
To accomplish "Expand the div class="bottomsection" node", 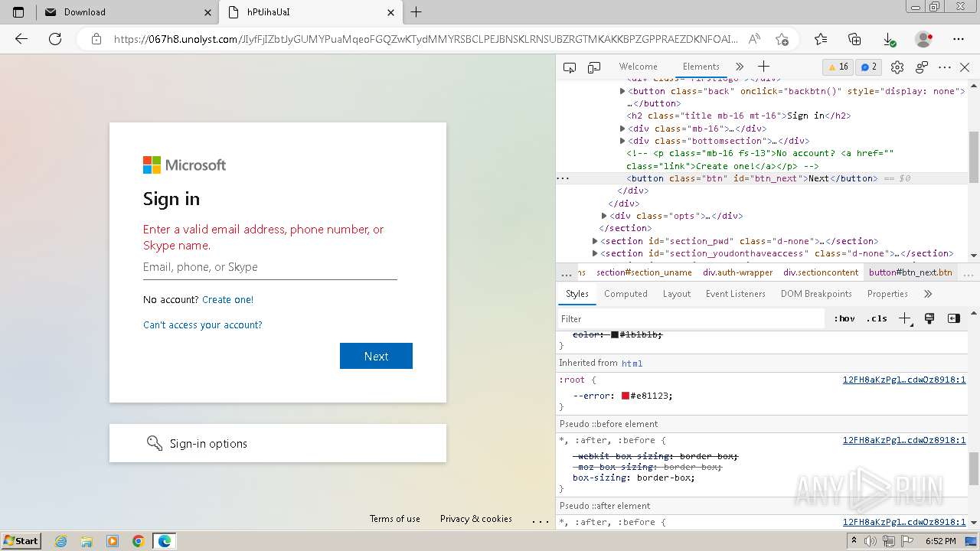I will coord(622,141).
